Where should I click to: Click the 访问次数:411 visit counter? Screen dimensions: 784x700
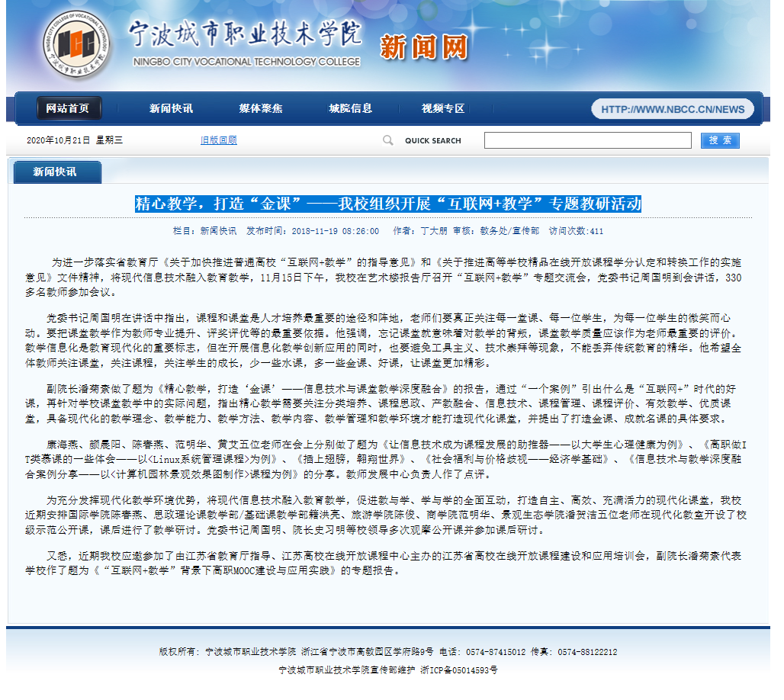click(576, 231)
